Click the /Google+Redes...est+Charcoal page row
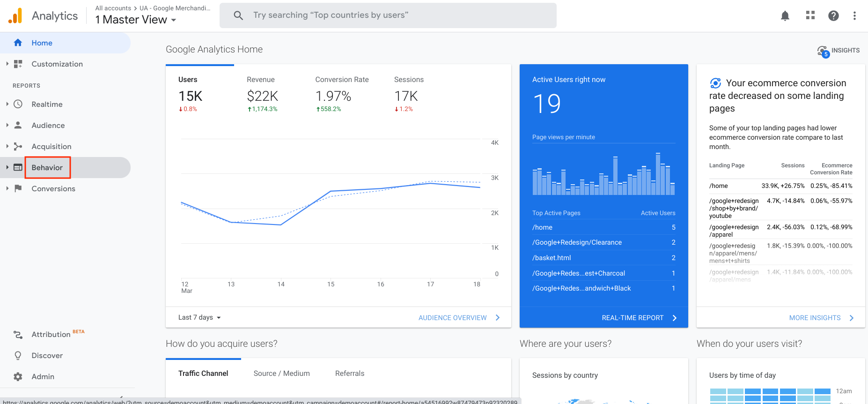 pyautogui.click(x=603, y=273)
